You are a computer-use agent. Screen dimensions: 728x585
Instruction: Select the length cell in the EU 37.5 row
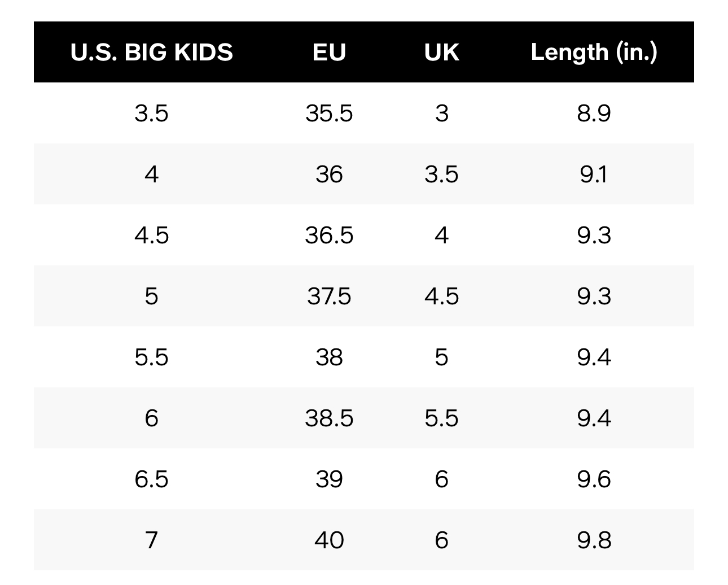coord(594,296)
